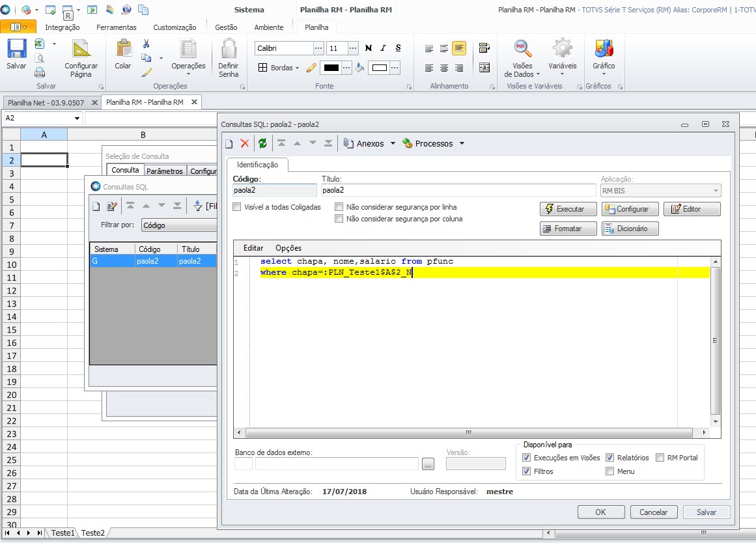Refresh the query using the green arrows icon
This screenshot has width=756, height=543.
tap(263, 143)
